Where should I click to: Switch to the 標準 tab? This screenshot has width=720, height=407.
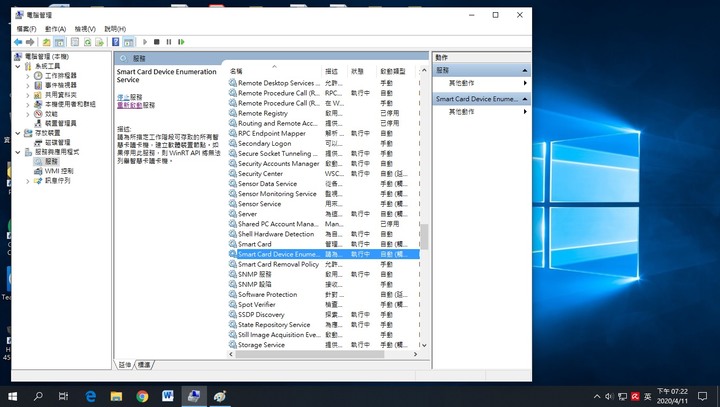click(144, 365)
